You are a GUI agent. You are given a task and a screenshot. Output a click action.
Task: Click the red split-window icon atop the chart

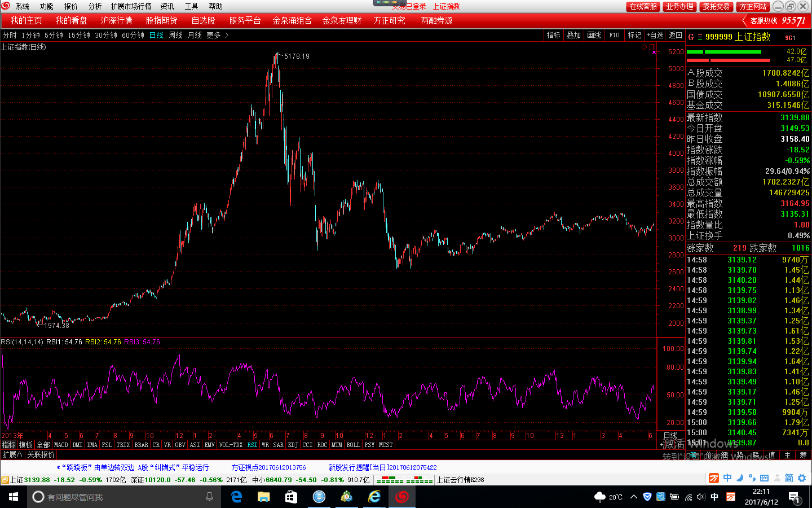(652, 47)
